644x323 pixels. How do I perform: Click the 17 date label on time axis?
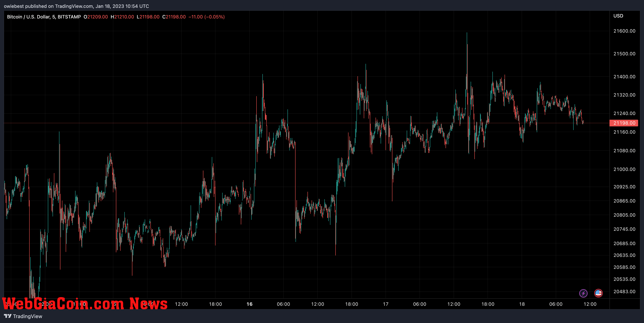coord(386,304)
